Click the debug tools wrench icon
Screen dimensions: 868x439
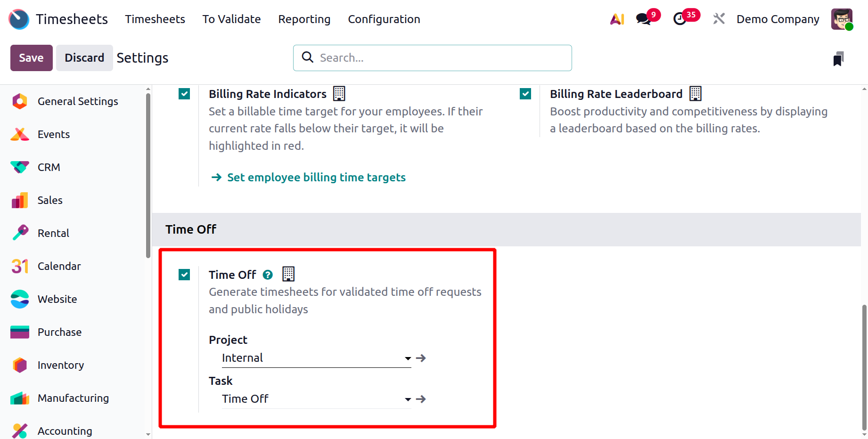tap(719, 19)
